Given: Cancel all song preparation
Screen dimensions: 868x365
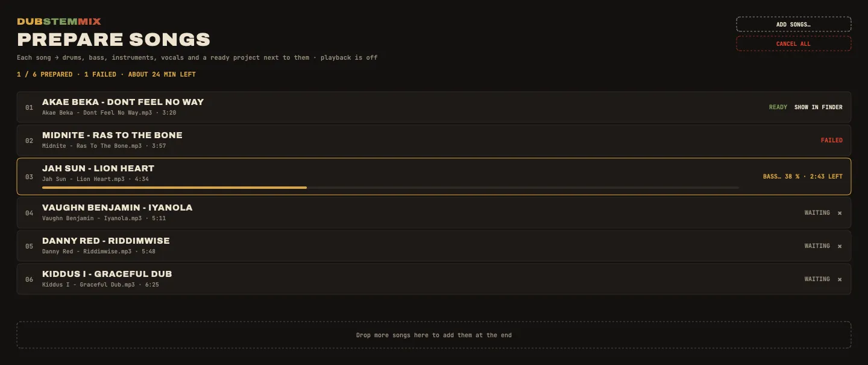Looking at the screenshot, I should 793,43.
